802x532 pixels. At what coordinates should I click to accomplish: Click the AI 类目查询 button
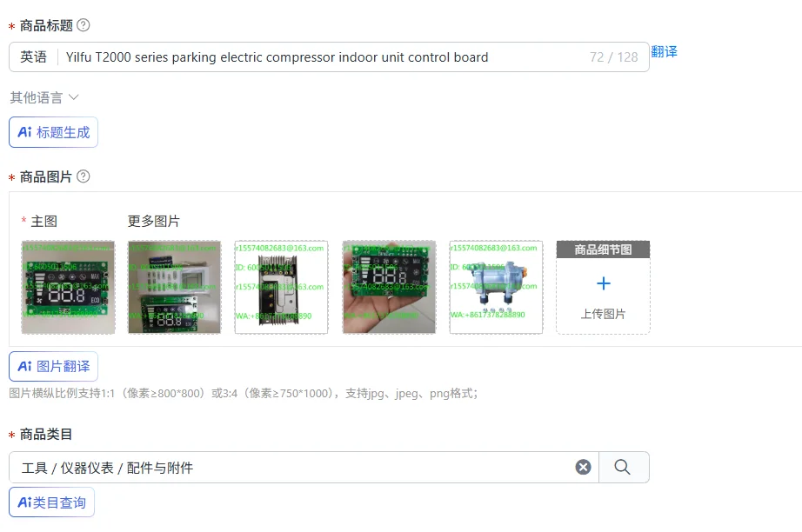[x=51, y=502]
